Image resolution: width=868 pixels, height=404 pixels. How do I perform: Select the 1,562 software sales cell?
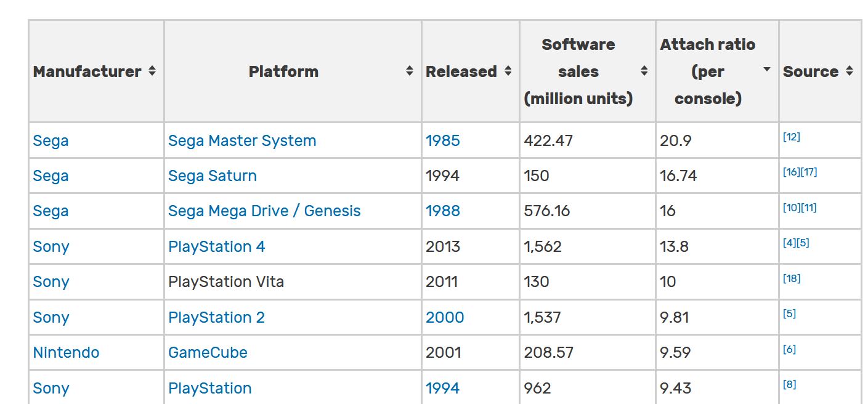pos(587,246)
